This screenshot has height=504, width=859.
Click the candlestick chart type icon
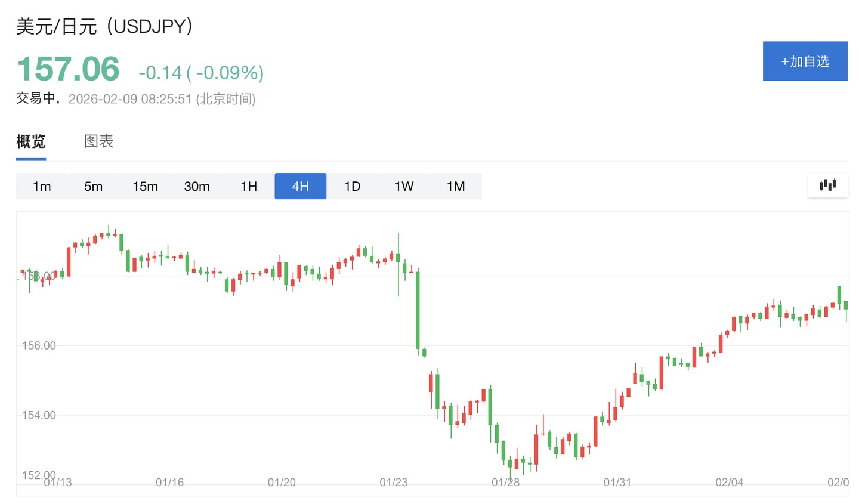click(x=827, y=185)
